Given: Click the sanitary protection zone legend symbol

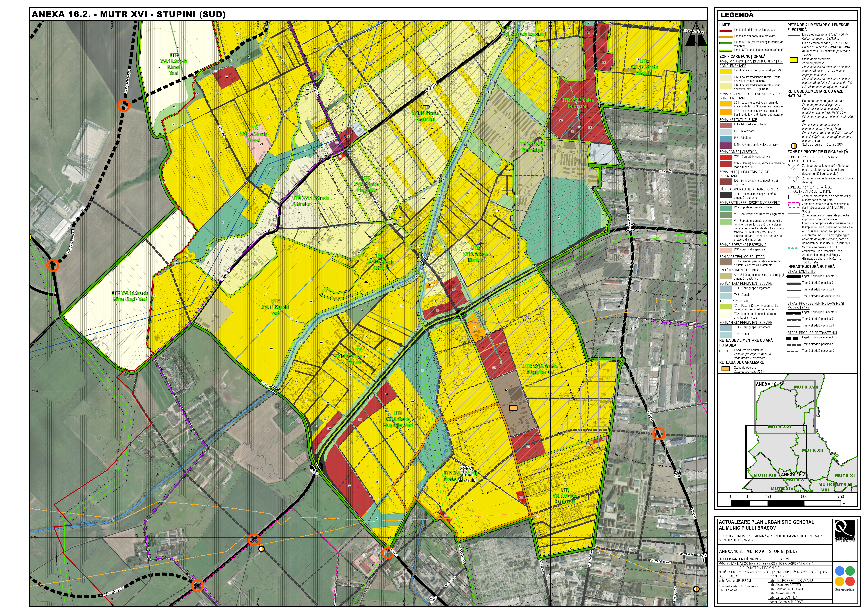Looking at the screenshot, I should pyautogui.click(x=794, y=167).
